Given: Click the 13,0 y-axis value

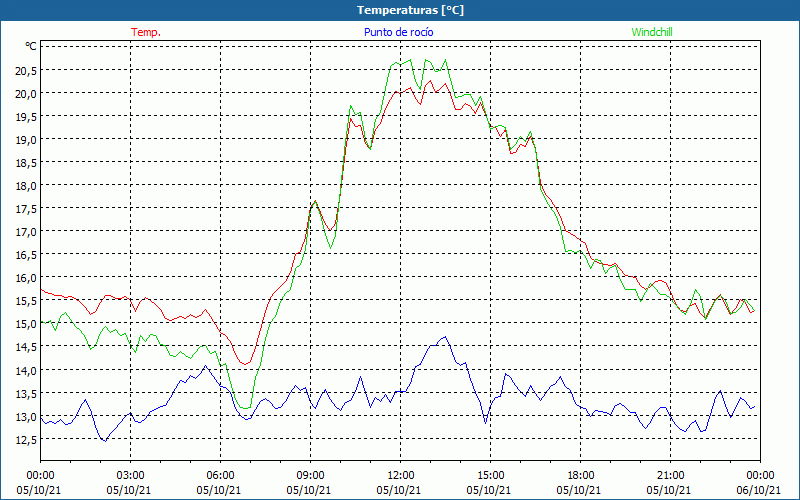Looking at the screenshot, I should pyautogui.click(x=26, y=416).
